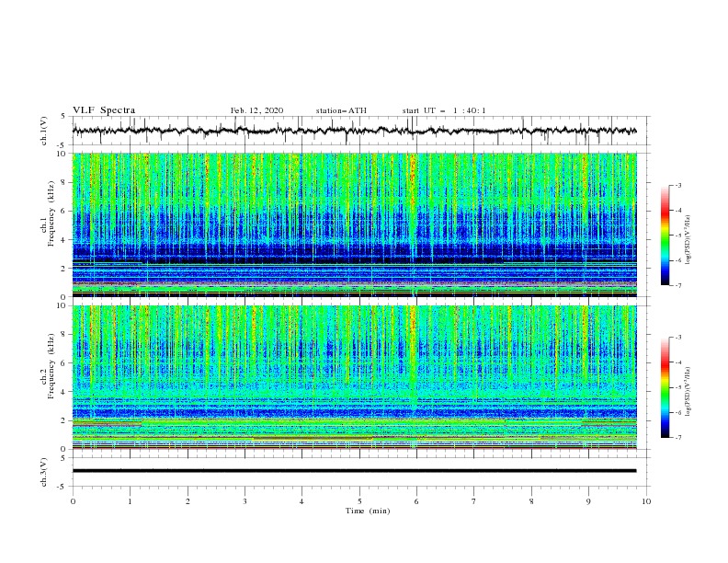Click the ch.1 voltage waveform trace
Screen dimensions: 728x563
355,131
